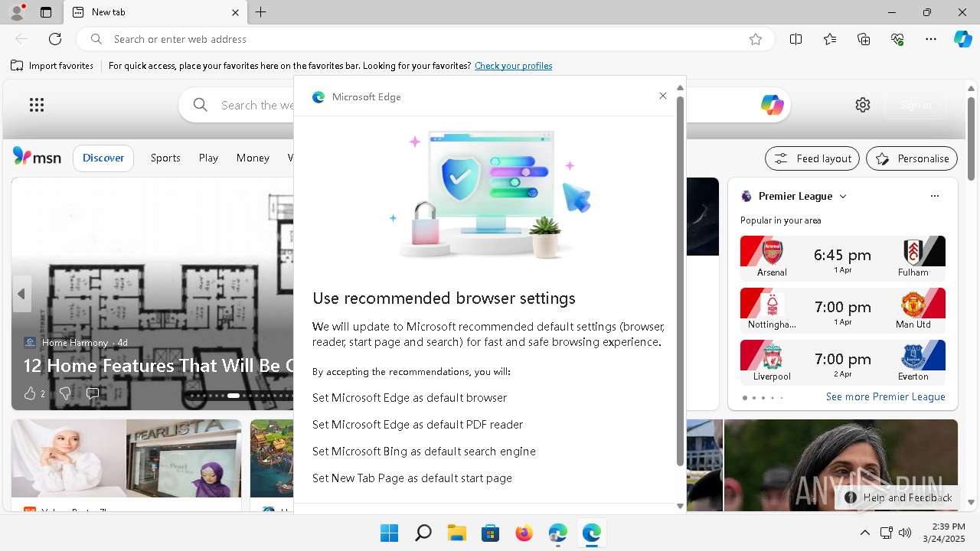Screen dimensions: 980x551
Task: Click the dialog vertical scrollbar thumb
Action: coord(680,282)
